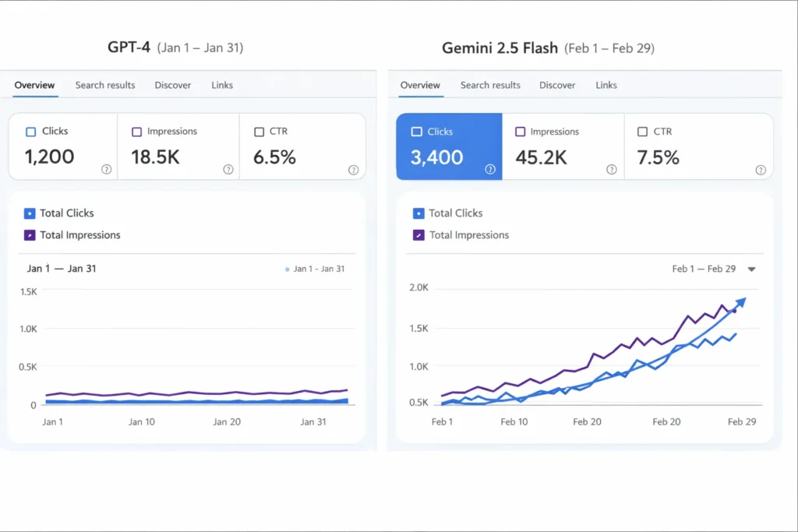The image size is (798, 532).
Task: Open help info on Gemini Clicks card
Action: [489, 168]
